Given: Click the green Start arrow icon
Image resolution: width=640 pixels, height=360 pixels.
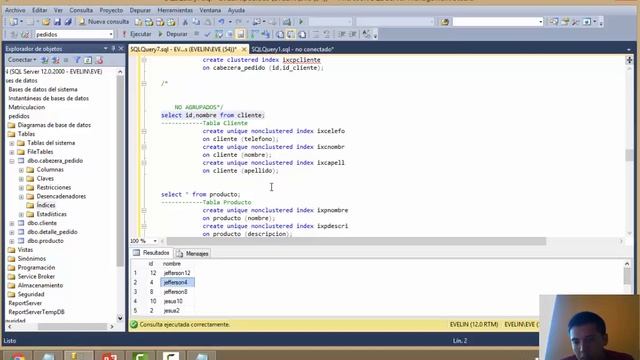Looking at the screenshot, I should coord(301,22).
